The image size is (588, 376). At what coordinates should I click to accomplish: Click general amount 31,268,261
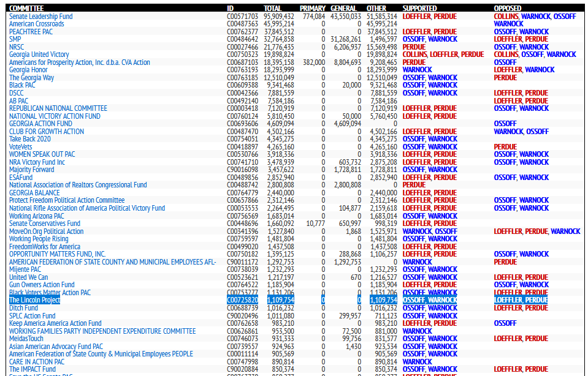point(346,39)
